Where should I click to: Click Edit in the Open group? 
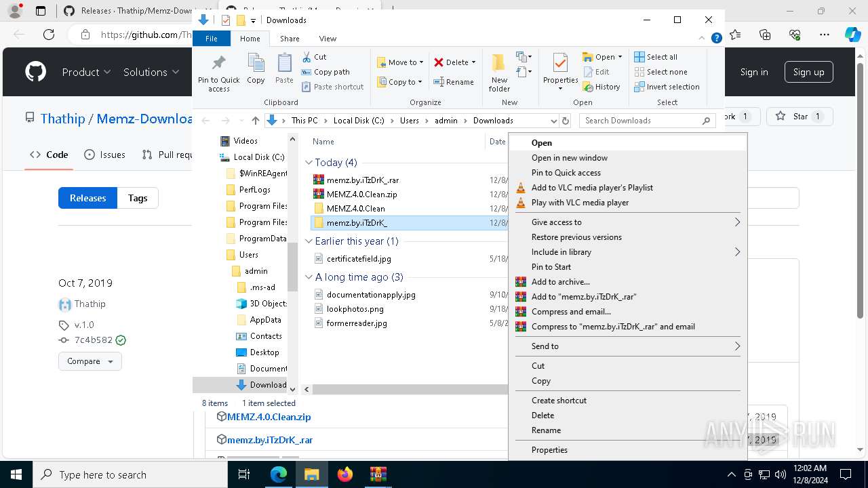[x=595, y=72]
